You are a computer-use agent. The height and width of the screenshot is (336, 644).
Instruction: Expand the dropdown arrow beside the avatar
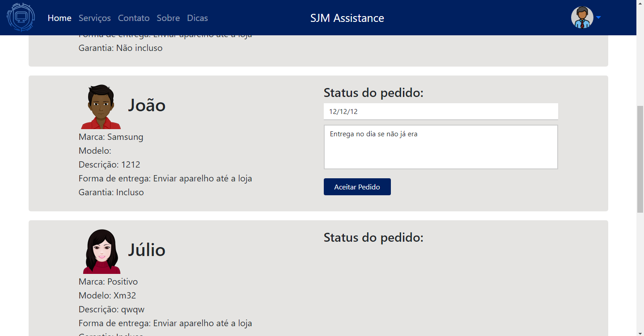pos(598,18)
